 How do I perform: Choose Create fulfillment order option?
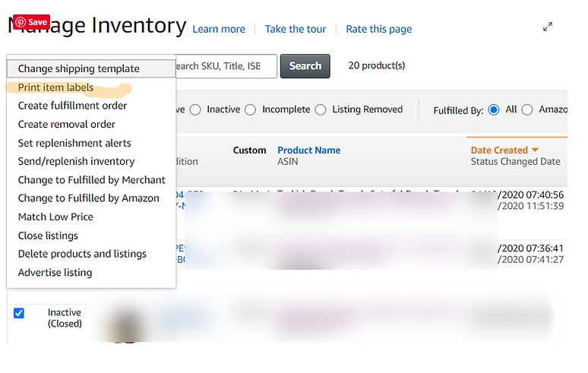(x=72, y=106)
